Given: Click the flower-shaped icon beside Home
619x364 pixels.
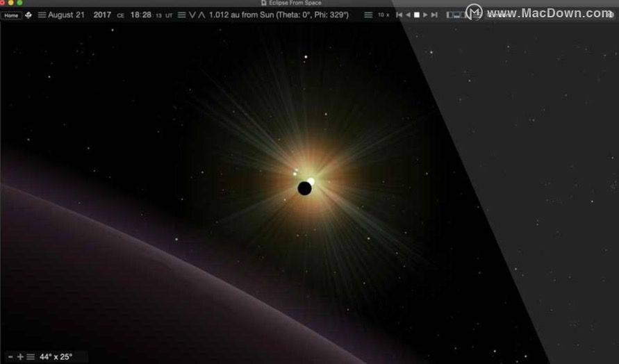Looking at the screenshot, I should [x=28, y=15].
